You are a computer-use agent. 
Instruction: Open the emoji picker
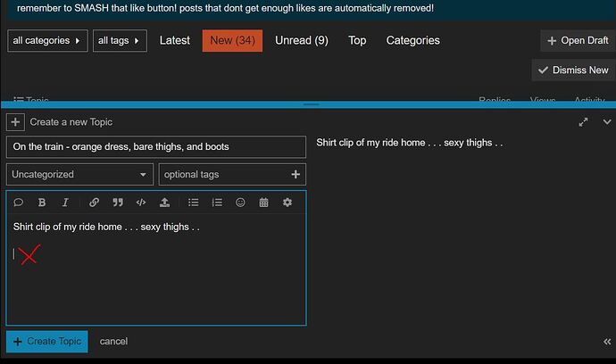click(240, 203)
